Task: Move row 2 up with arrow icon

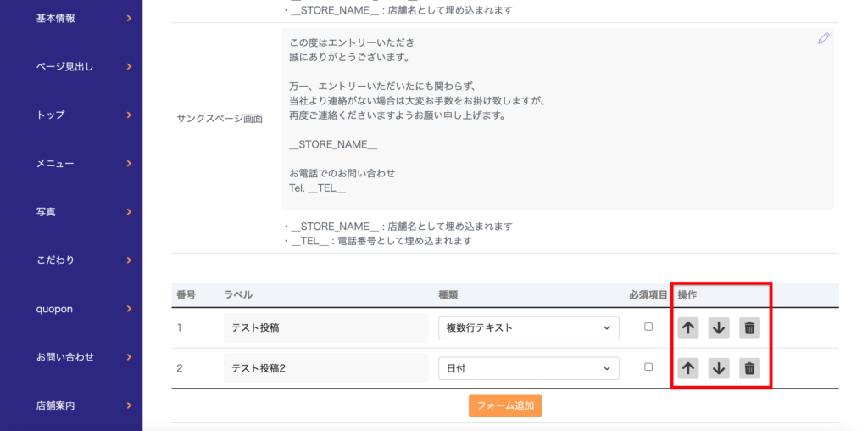Action: [688, 367]
